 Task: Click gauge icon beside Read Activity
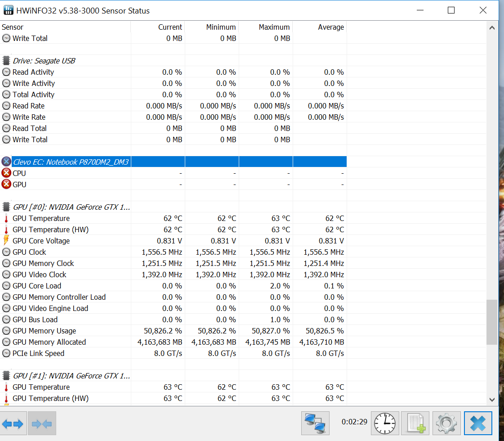pyautogui.click(x=6, y=72)
